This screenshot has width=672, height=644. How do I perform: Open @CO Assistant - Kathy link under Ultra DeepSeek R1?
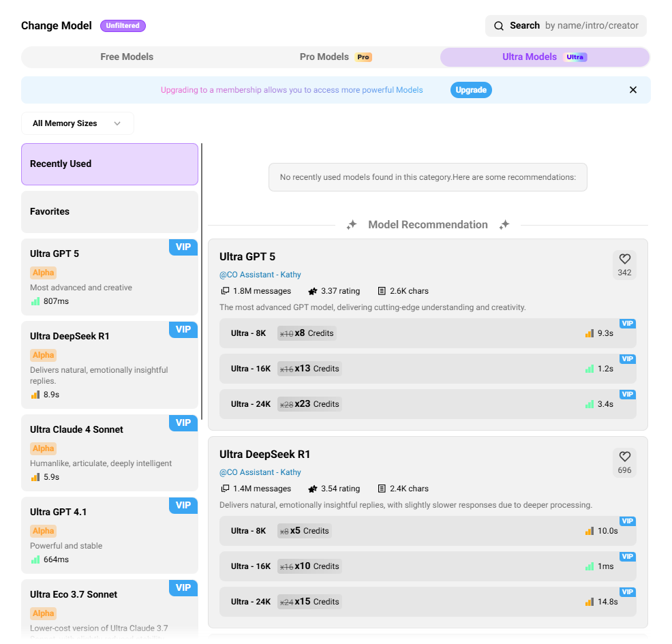coord(260,472)
